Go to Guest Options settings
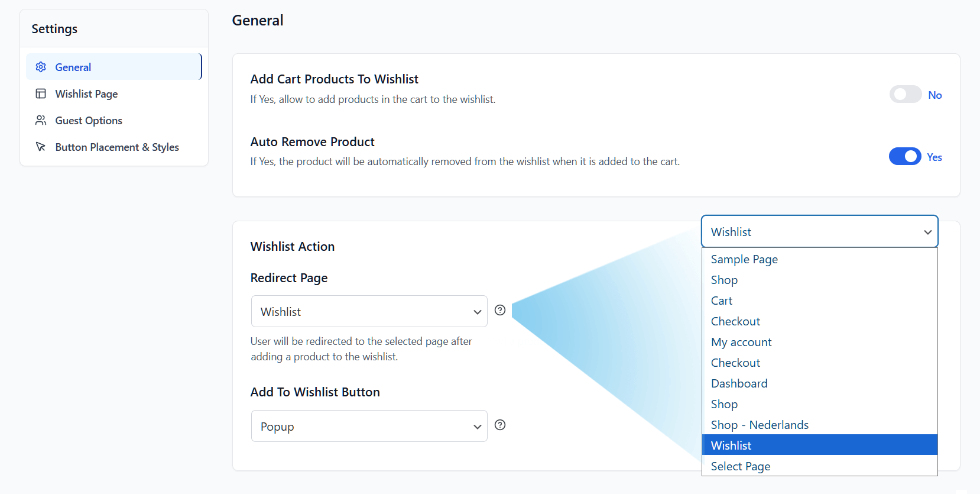Image resolution: width=980 pixels, height=494 pixels. 89,121
